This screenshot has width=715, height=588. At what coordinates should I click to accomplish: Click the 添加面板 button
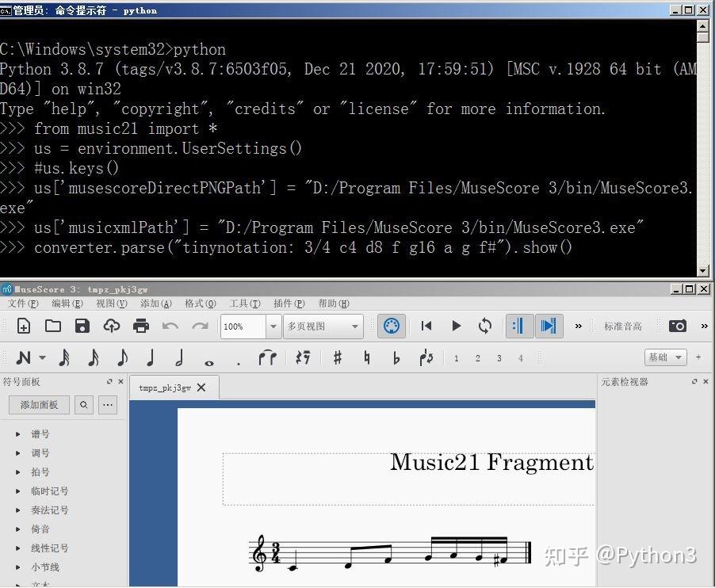(38, 404)
